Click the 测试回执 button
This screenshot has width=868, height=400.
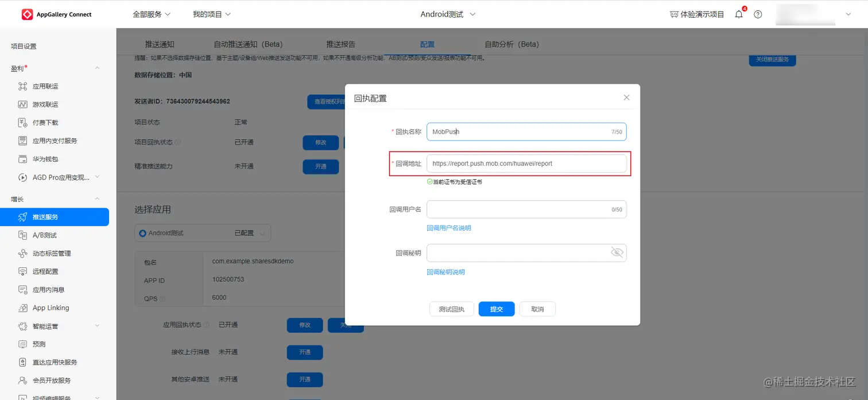click(x=451, y=309)
